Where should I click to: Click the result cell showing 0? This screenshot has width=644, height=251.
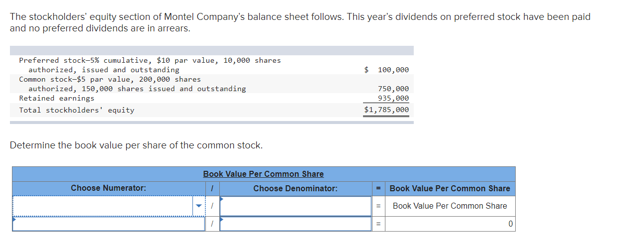[450, 224]
